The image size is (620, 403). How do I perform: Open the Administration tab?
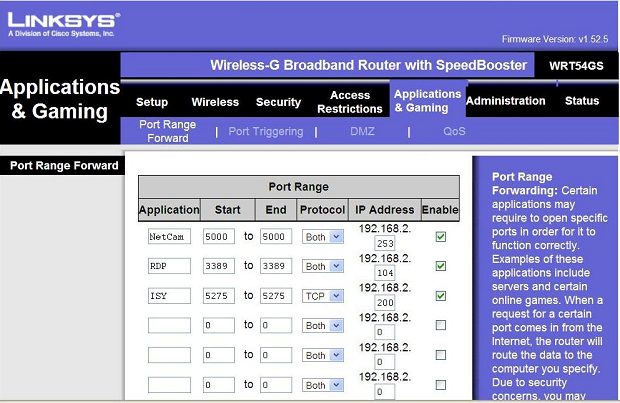(x=506, y=101)
